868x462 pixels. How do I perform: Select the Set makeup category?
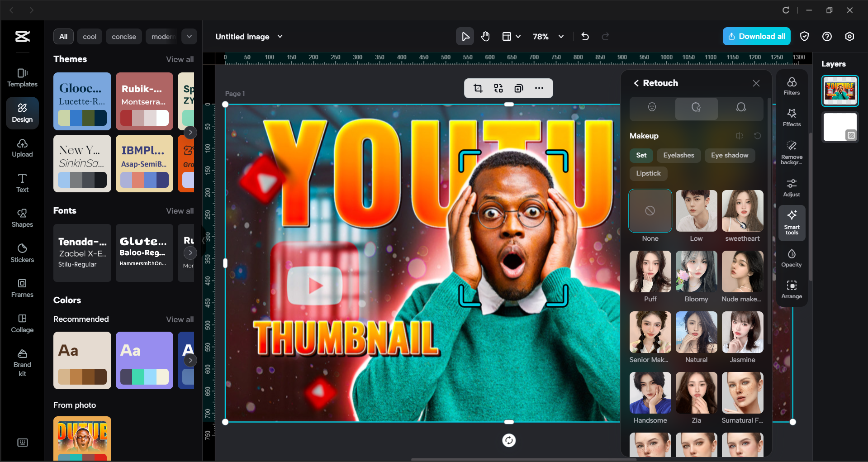click(641, 155)
